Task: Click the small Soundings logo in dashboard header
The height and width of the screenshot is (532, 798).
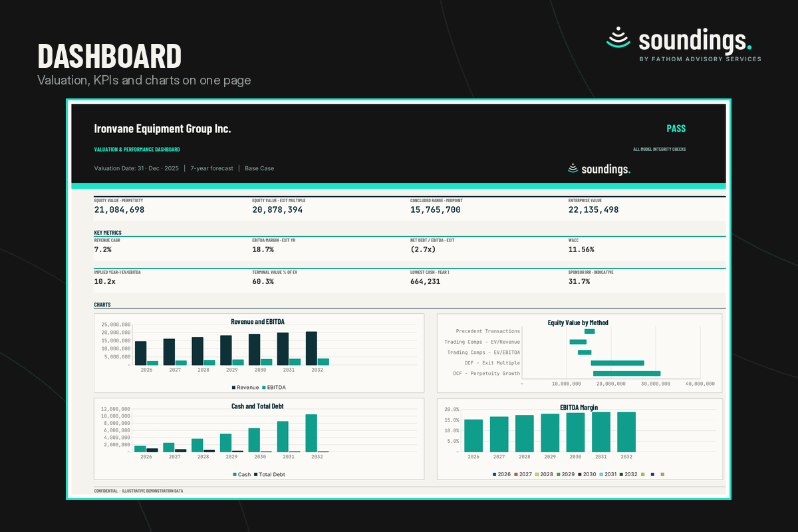Action: [573, 169]
